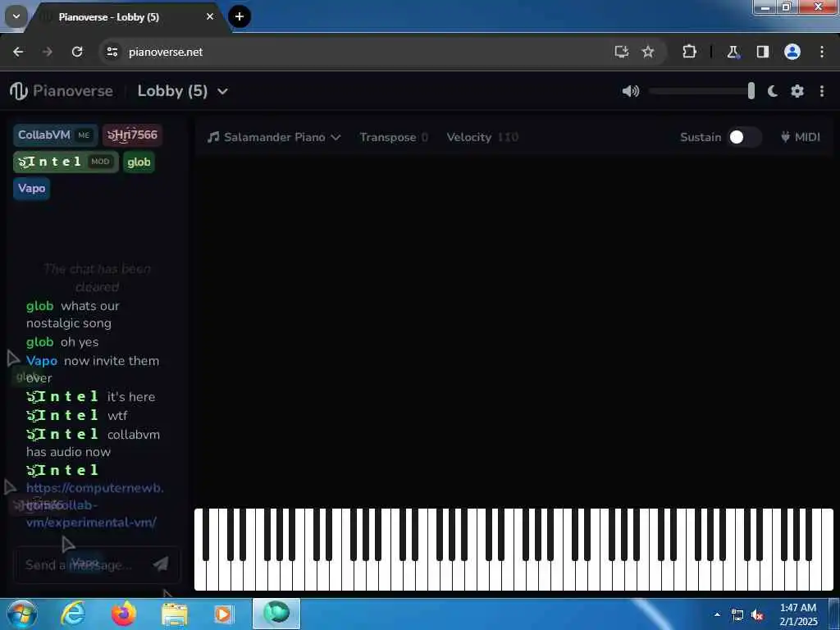
Task: View site information icon in address bar
Action: tap(112, 52)
